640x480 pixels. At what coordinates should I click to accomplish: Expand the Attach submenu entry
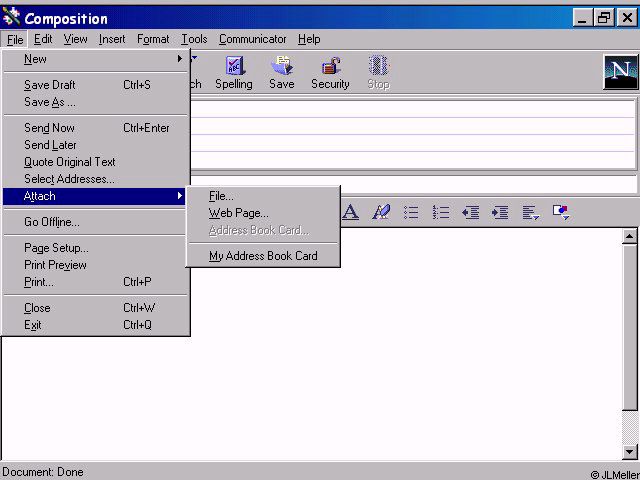pos(95,196)
